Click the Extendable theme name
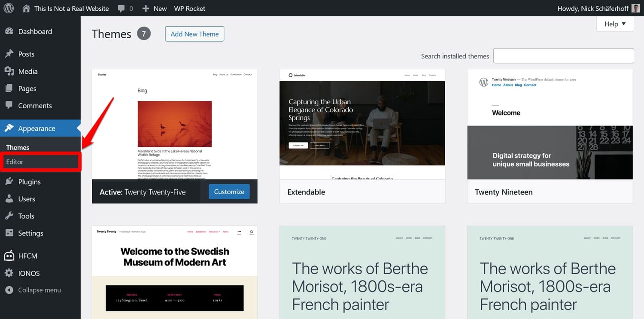 [x=306, y=192]
